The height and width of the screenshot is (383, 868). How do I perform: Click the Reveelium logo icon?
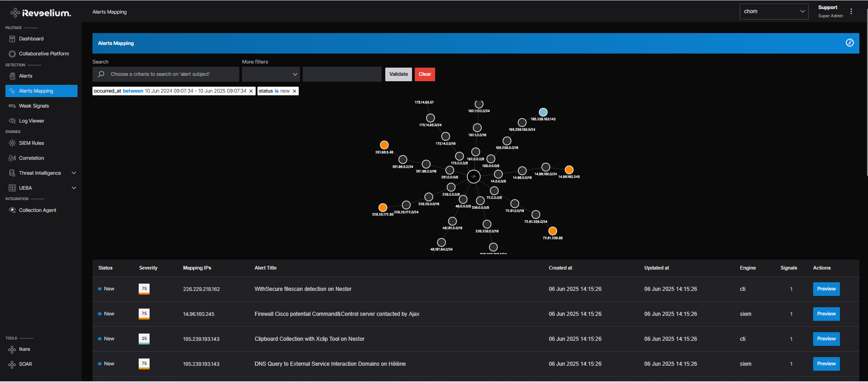15,13
